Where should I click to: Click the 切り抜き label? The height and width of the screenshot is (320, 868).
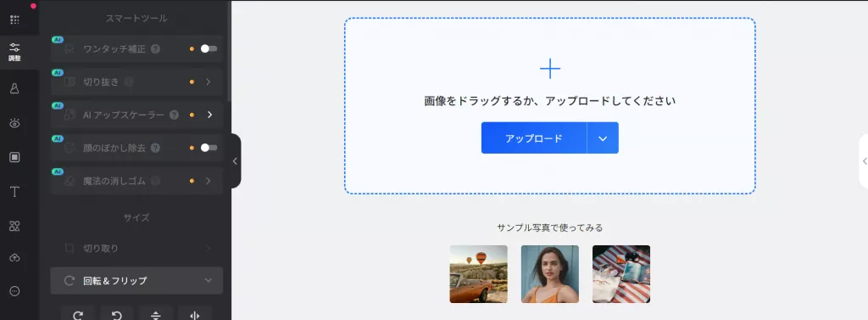[x=101, y=81]
